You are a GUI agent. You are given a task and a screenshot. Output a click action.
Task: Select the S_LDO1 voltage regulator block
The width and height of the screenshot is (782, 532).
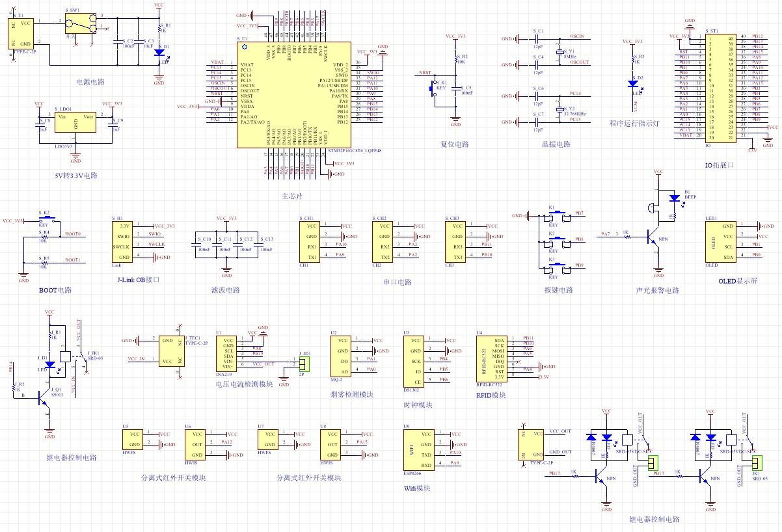(75, 124)
